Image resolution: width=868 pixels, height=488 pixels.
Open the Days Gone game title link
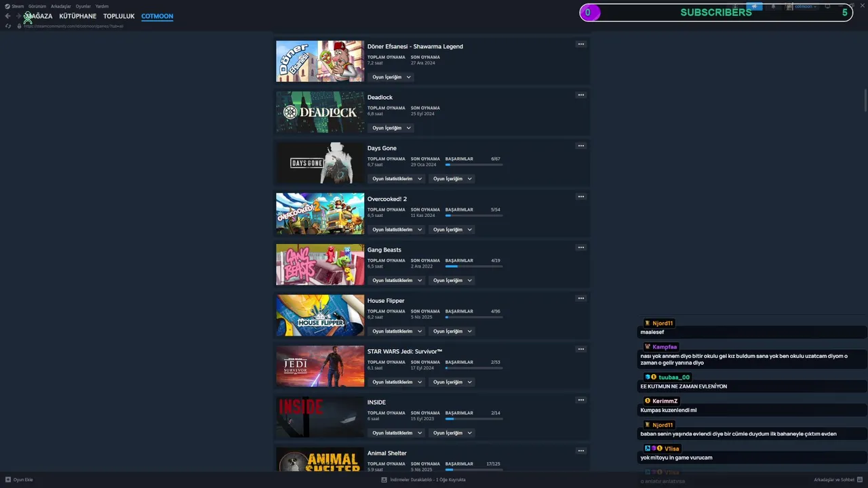point(382,148)
